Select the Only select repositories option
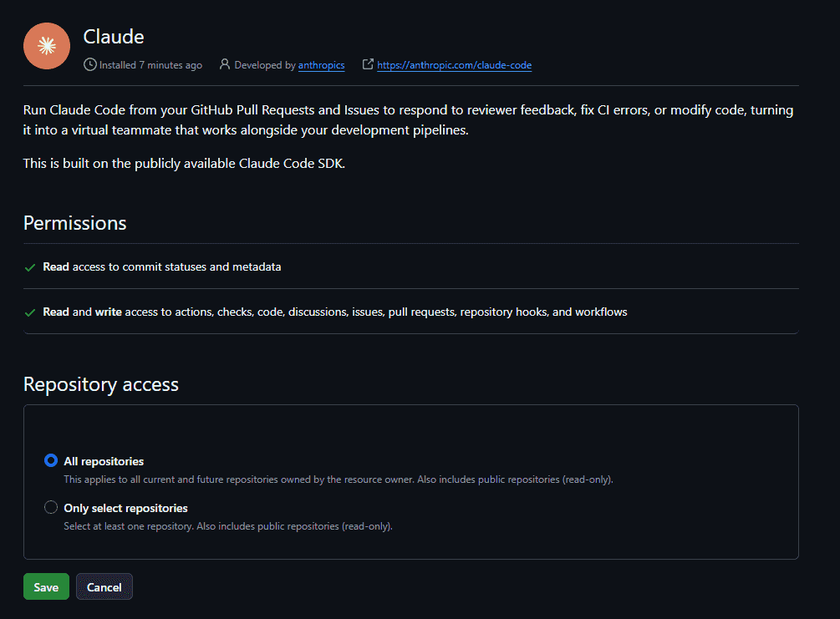Viewport: 840px width, 619px height. click(x=51, y=507)
